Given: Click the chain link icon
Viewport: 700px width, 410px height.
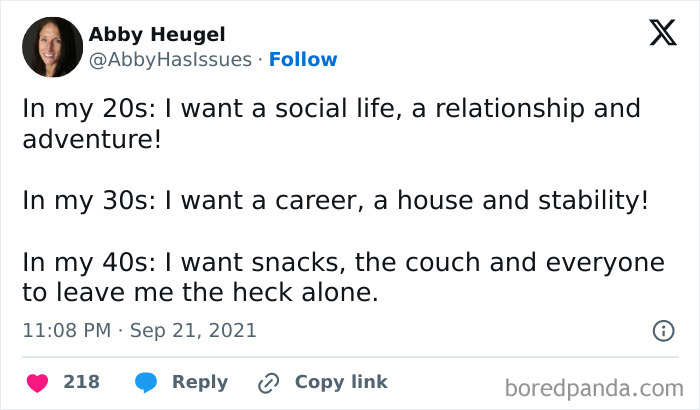Looking at the screenshot, I should tap(267, 382).
